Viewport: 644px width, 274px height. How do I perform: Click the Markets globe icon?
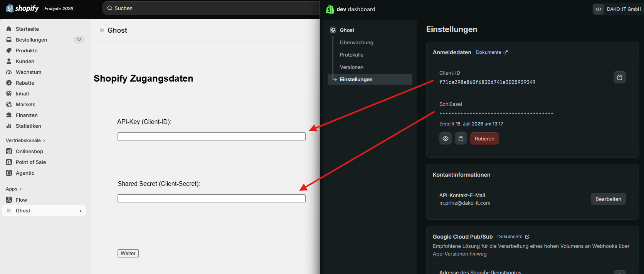point(9,104)
